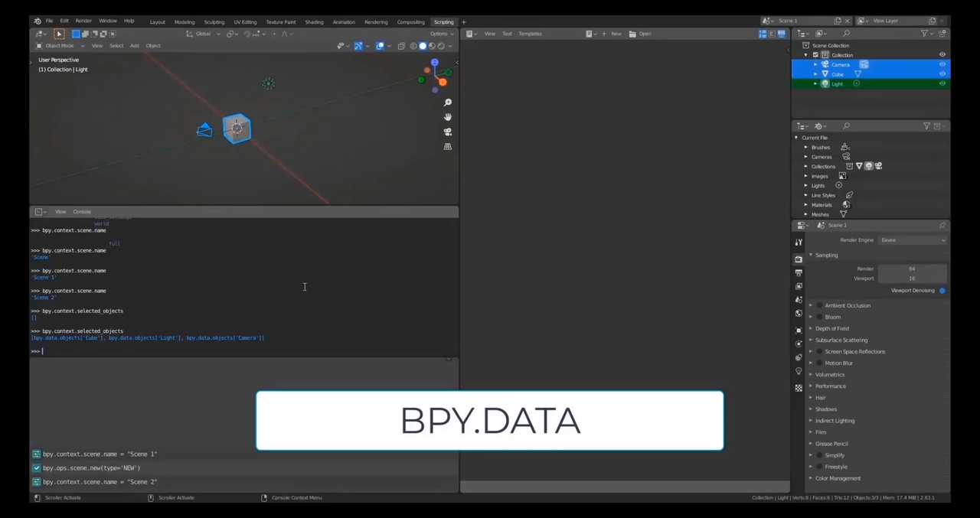Expand the Volumetrics panel
980x518 pixels.
tap(811, 375)
